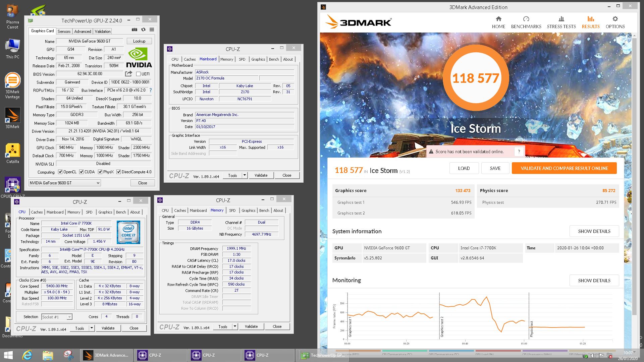This screenshot has width=644, height=362.
Task: Expand Tools dropdown in CPU-Z Mainboard window
Action: (x=245, y=175)
